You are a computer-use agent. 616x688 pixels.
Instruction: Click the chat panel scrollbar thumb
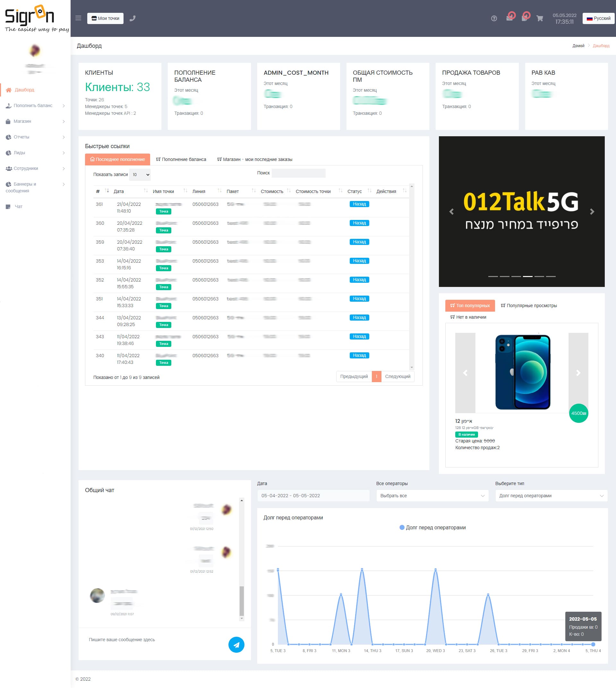pos(242,601)
